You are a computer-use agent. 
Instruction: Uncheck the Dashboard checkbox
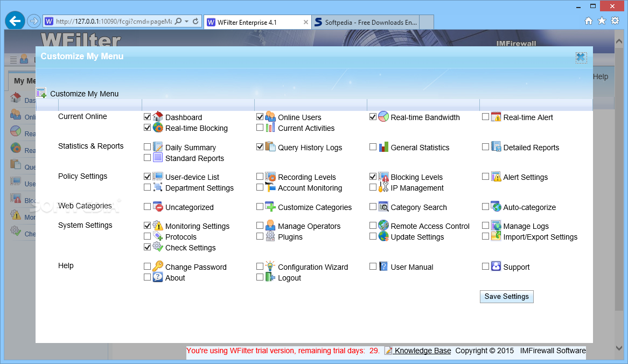(148, 117)
